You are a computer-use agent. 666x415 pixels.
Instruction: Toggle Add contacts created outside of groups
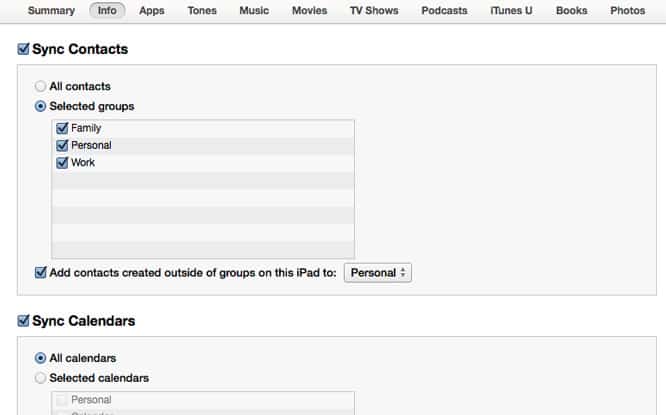pos(41,272)
